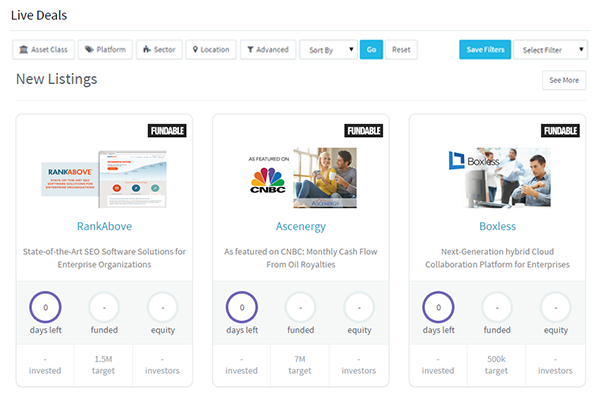
Task: Click the Fundable badge on Boxless card
Action: coord(560,131)
